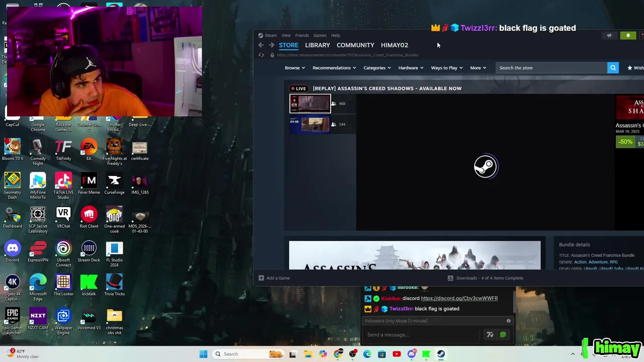Open ExpressVPN desktop shortcut
The height and width of the screenshot is (362, 644).
click(x=38, y=251)
